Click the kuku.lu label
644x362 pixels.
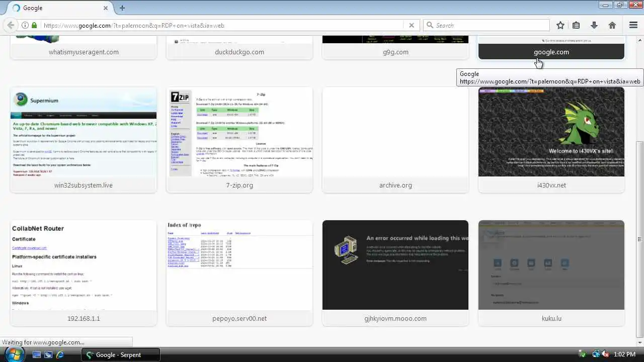click(x=551, y=318)
